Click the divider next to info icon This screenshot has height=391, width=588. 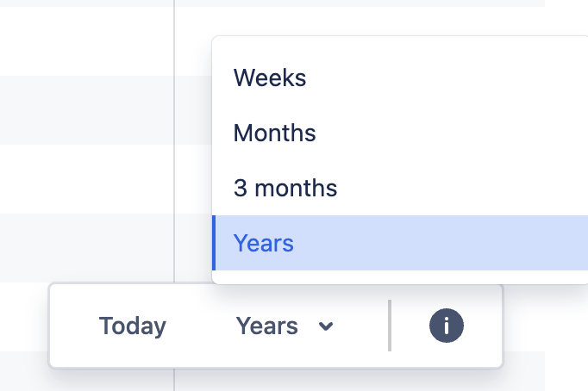tap(390, 326)
